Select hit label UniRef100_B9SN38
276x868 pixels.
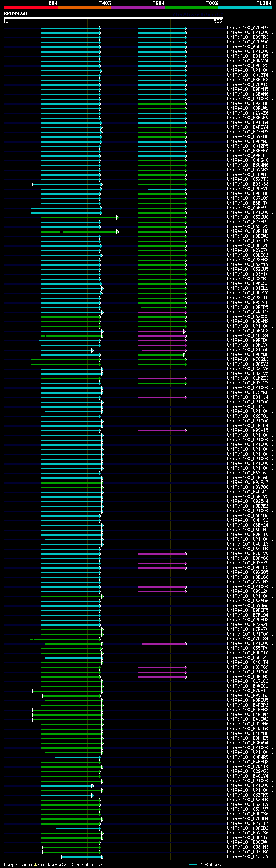pos(248,184)
